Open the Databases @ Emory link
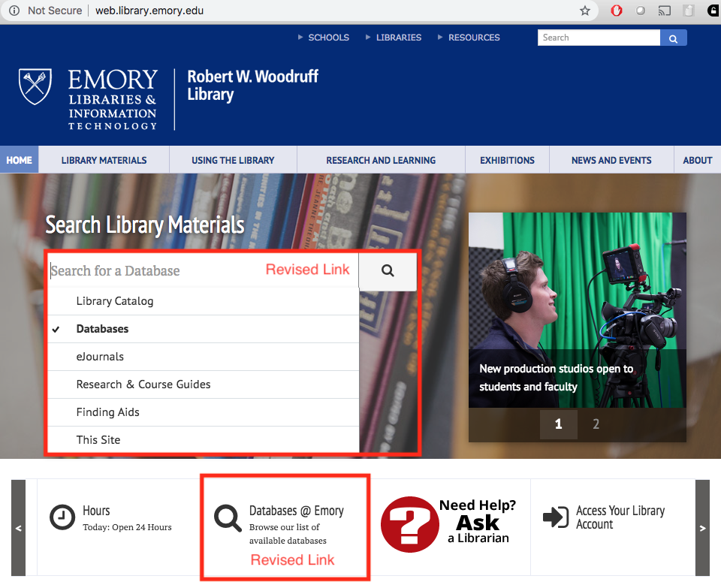 296,511
